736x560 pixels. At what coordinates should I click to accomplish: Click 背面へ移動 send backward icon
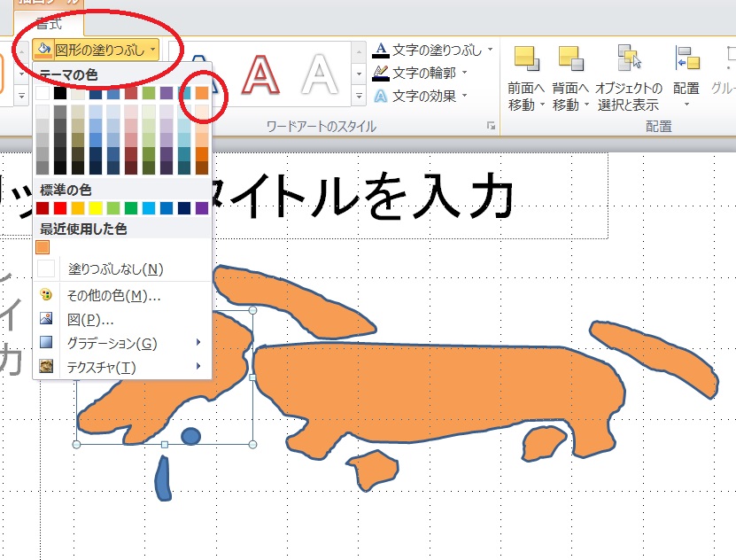tap(570, 58)
